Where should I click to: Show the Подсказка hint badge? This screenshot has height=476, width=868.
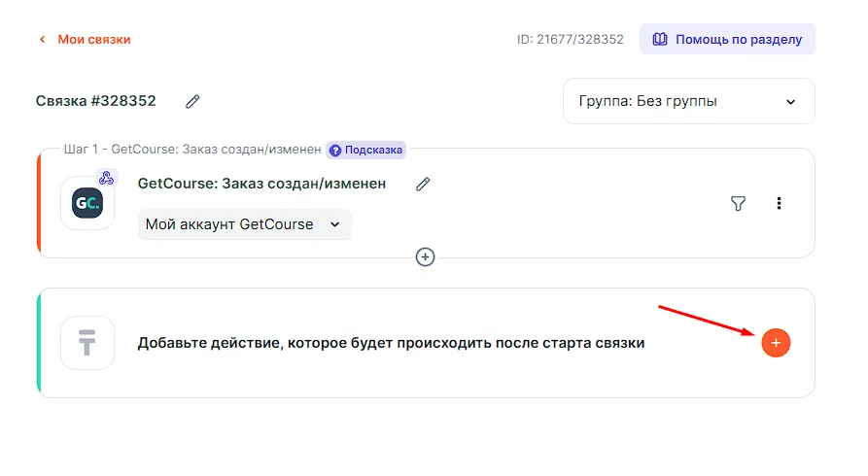pos(365,151)
